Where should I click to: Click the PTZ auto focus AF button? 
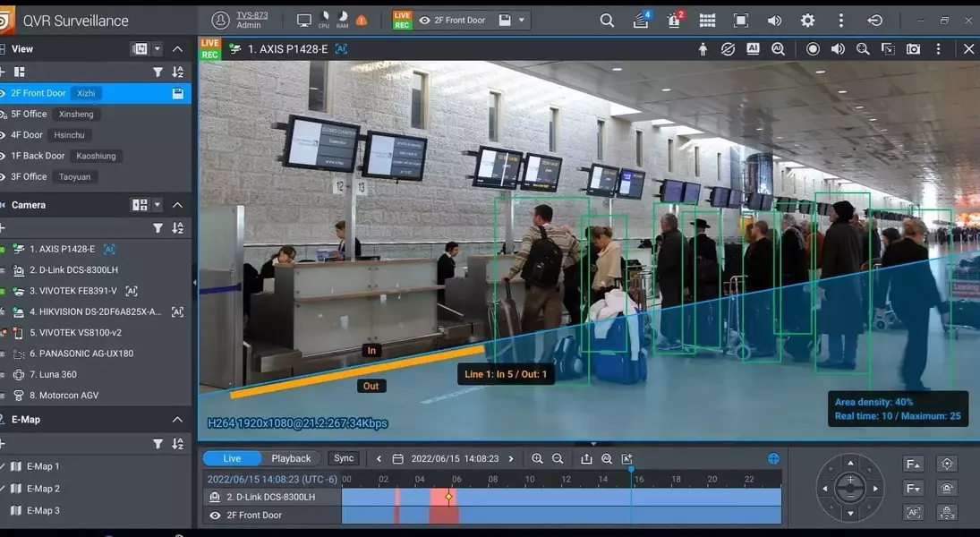pyautogui.click(x=913, y=512)
